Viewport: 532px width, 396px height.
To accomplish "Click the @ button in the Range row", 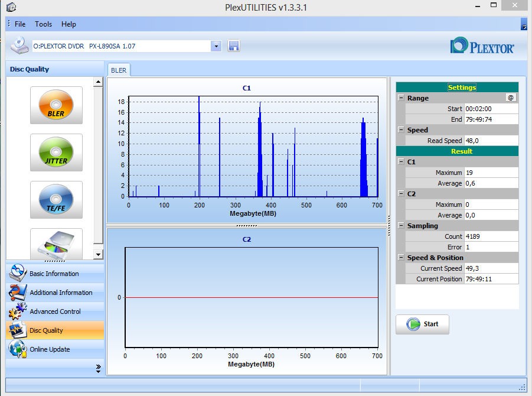I will point(511,98).
